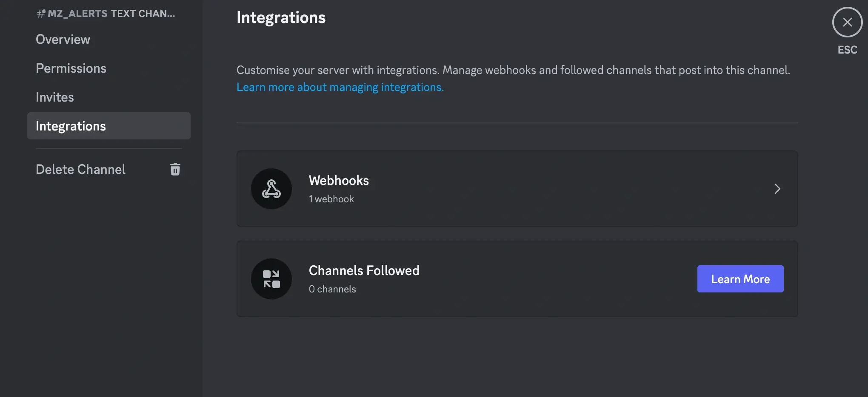Viewport: 868px width, 397px height.
Task: Click the 1 webhook label
Action: tap(331, 198)
